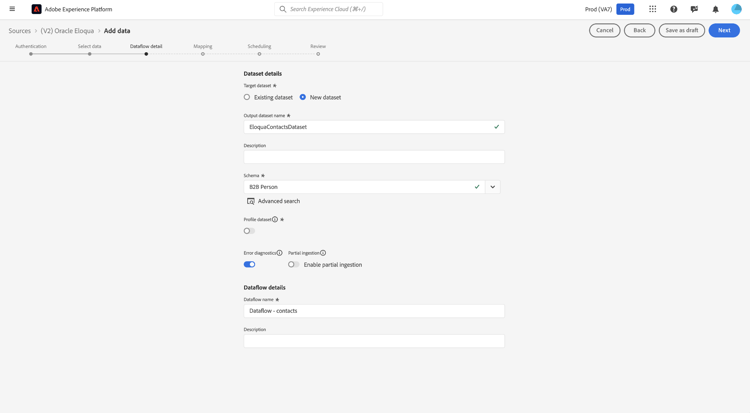Open the Help question mark icon
This screenshot has height=413, width=750.
674,9
